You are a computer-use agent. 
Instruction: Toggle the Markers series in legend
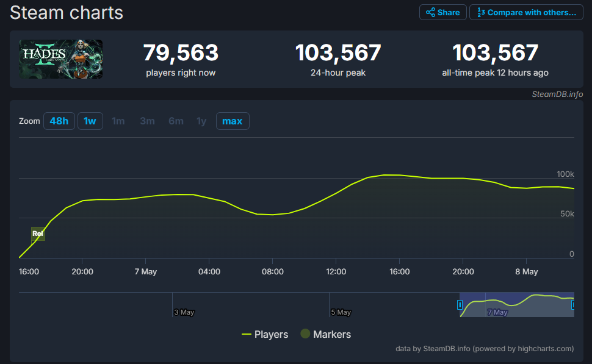[x=326, y=334]
